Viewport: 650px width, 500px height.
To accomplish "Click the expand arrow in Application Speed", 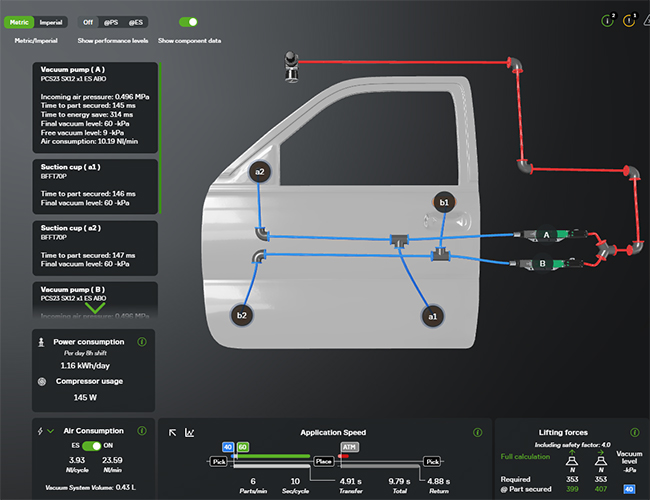I will (172, 432).
